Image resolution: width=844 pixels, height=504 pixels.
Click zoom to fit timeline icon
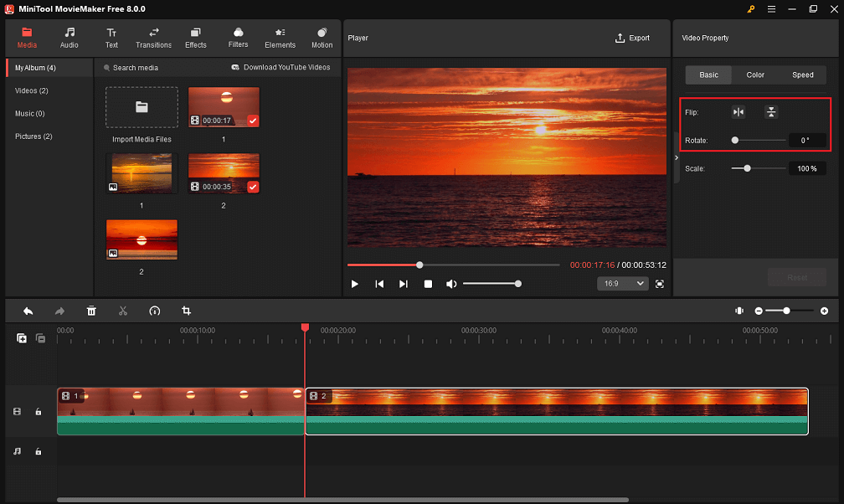739,311
